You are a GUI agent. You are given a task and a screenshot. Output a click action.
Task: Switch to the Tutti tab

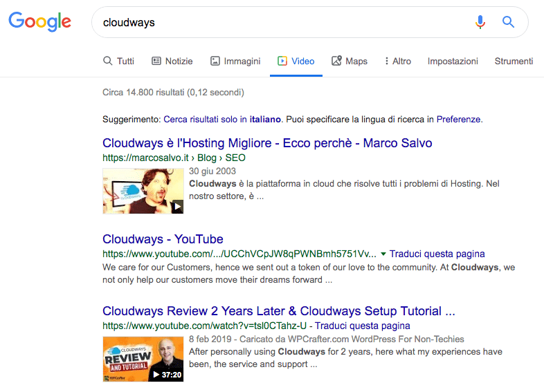tap(118, 61)
